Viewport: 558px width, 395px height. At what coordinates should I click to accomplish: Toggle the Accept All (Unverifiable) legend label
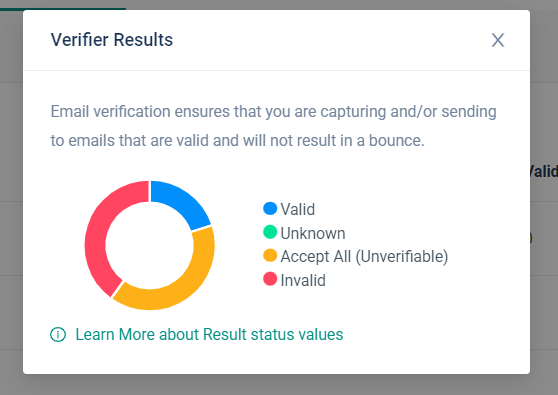tap(364, 257)
